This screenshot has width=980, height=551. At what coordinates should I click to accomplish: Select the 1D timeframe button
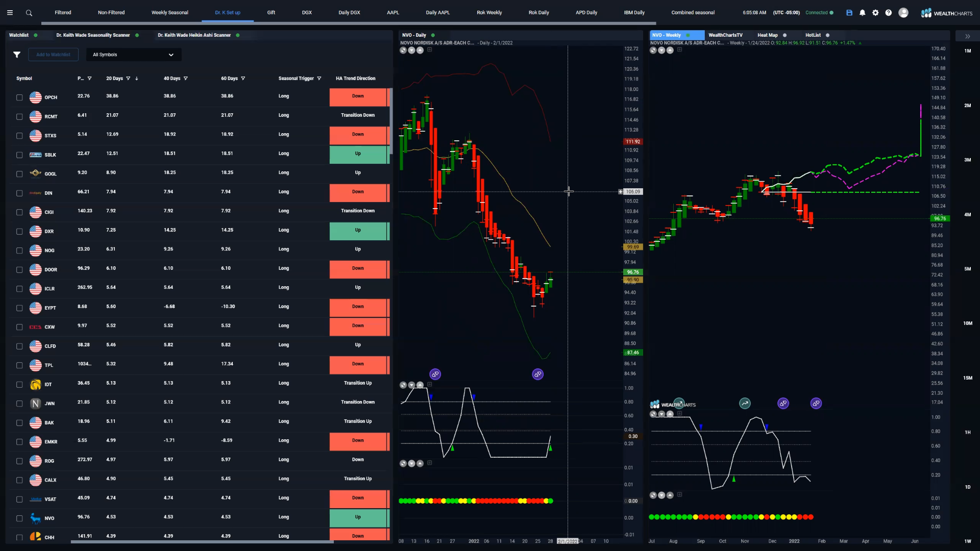click(968, 487)
